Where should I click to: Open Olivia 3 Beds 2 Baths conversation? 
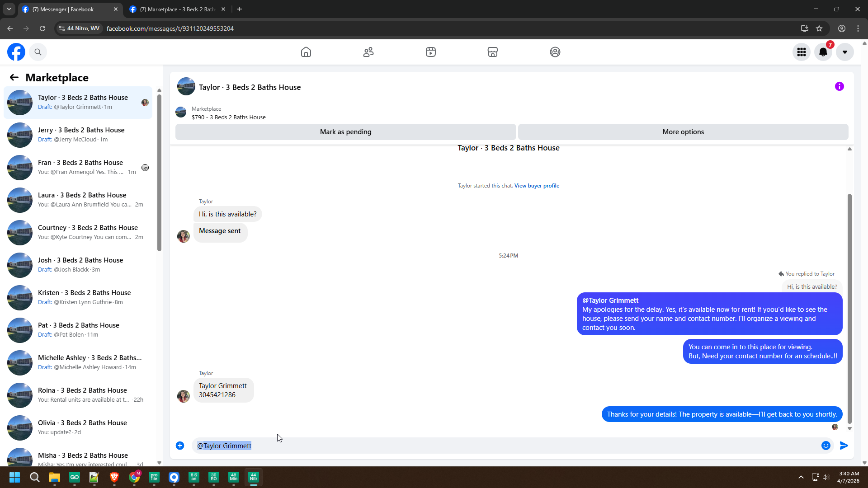[x=78, y=428]
